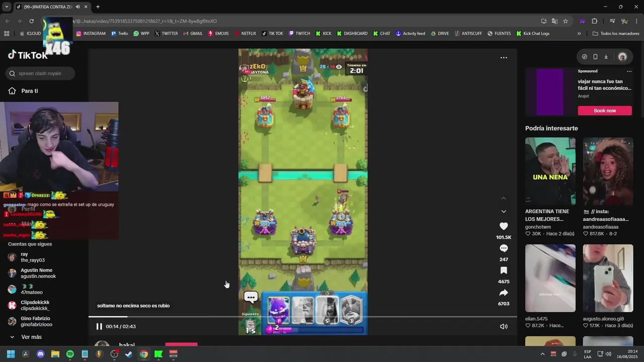The height and width of the screenshot is (362, 644).
Task: Click the gonchotwm username
Action: [538, 227]
